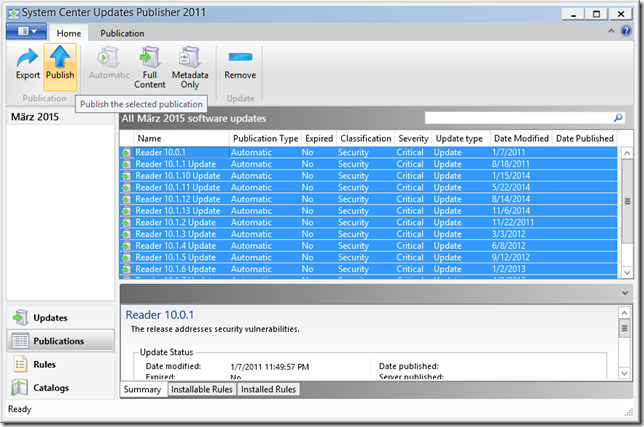
Task: Click the updates list scrollbar thumb
Action: [x=627, y=201]
